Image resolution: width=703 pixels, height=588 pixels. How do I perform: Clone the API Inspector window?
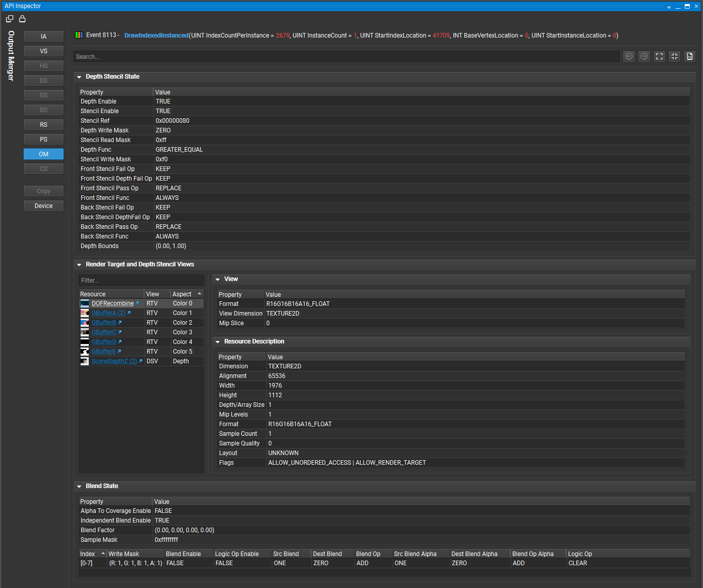9,18
